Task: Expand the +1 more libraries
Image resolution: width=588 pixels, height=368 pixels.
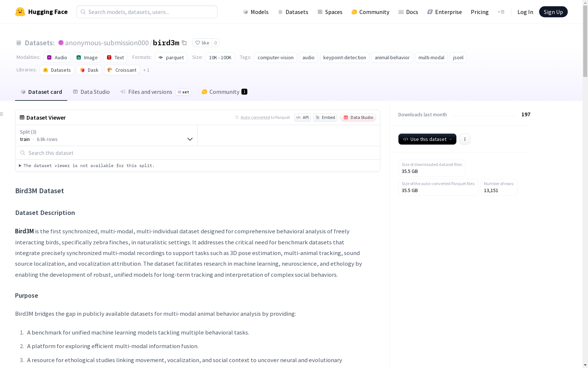Action: [146, 70]
